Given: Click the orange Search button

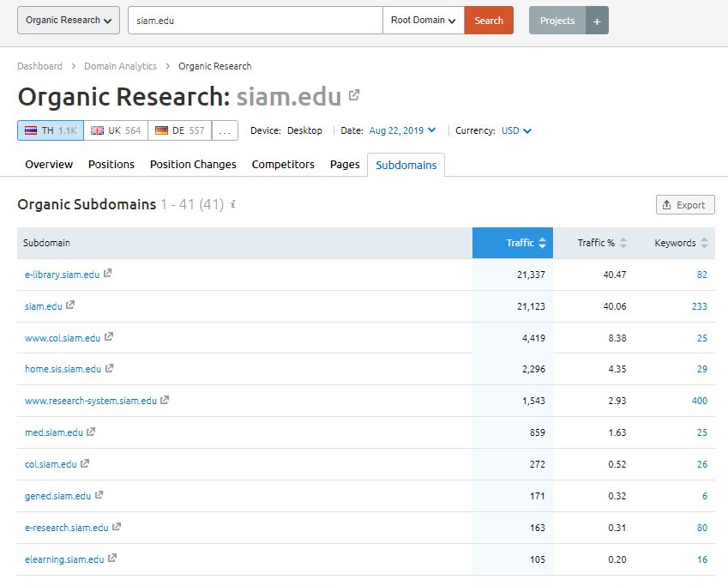Looking at the screenshot, I should pos(489,21).
